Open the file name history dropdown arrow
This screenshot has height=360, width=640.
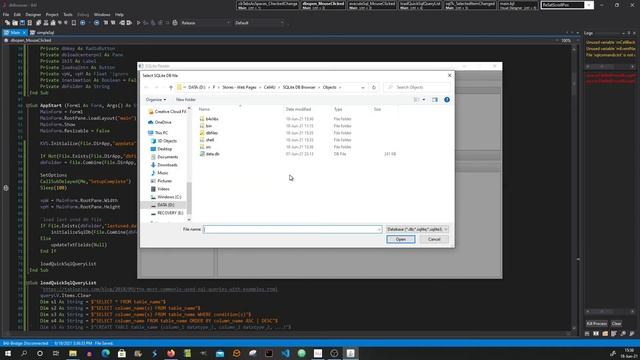pos(379,229)
